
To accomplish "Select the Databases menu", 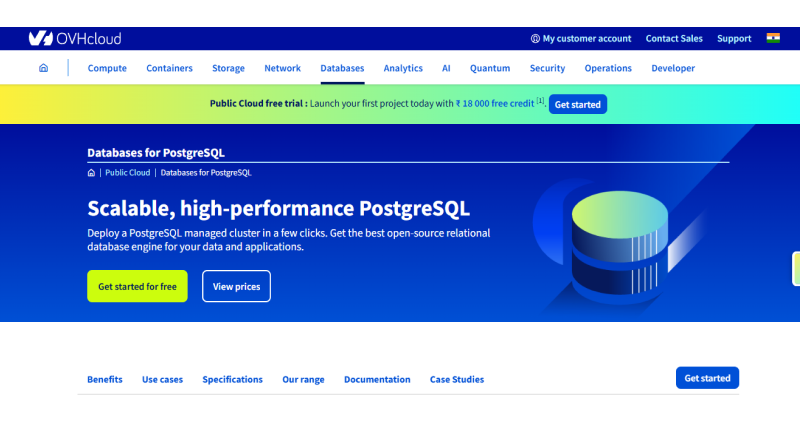I will tap(342, 68).
